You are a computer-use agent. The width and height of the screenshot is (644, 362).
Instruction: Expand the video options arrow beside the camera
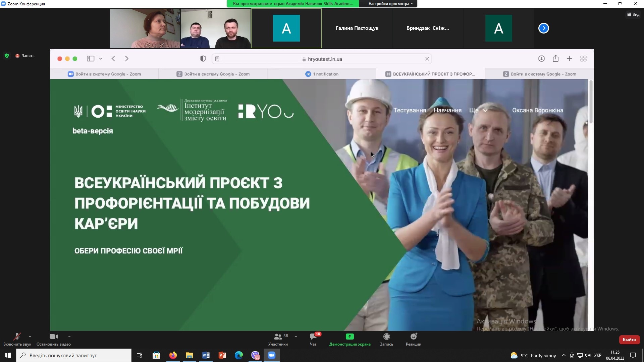point(69,337)
